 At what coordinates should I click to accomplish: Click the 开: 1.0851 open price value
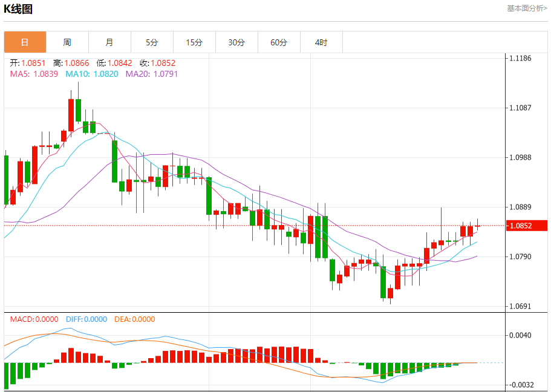coord(28,63)
